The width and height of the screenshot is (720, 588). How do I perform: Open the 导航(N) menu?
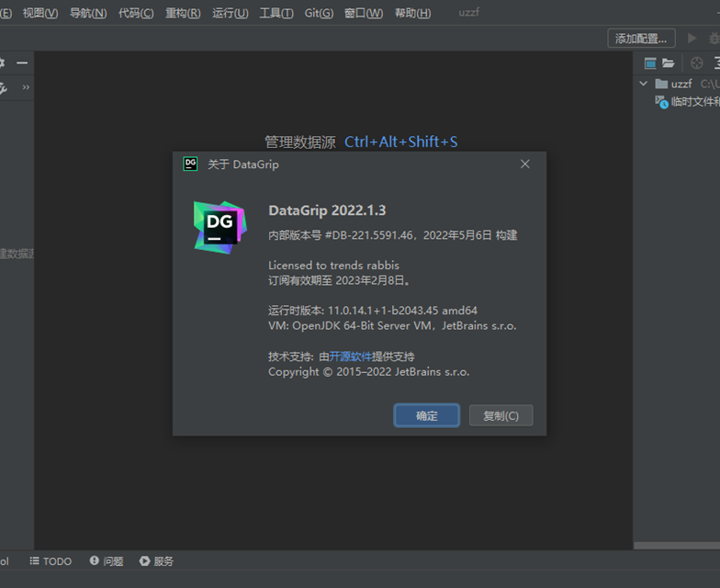[x=88, y=13]
